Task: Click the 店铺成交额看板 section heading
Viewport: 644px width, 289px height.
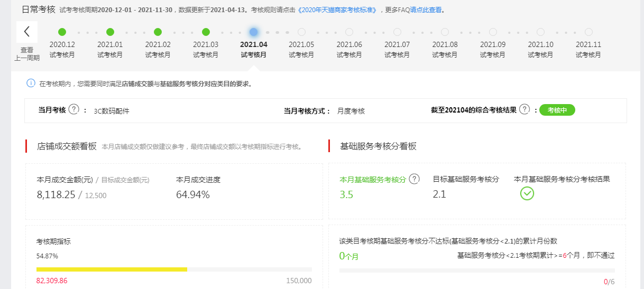Action: point(67,146)
